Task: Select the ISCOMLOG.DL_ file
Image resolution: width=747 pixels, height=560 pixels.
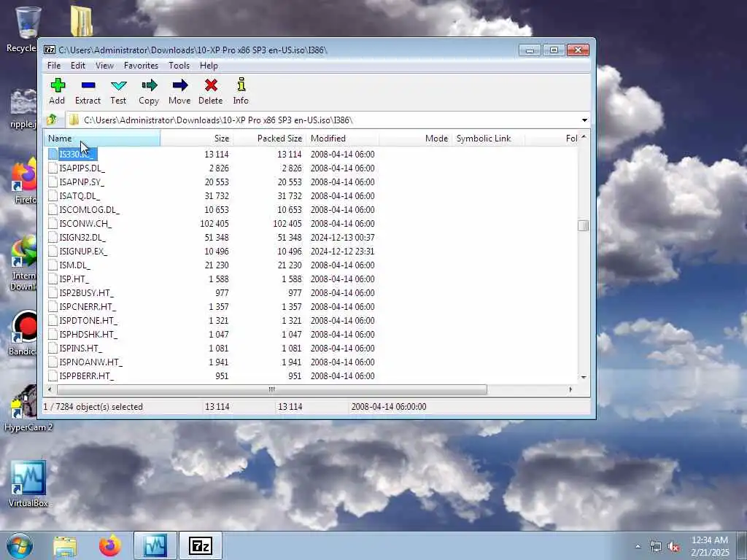Action: 89,209
